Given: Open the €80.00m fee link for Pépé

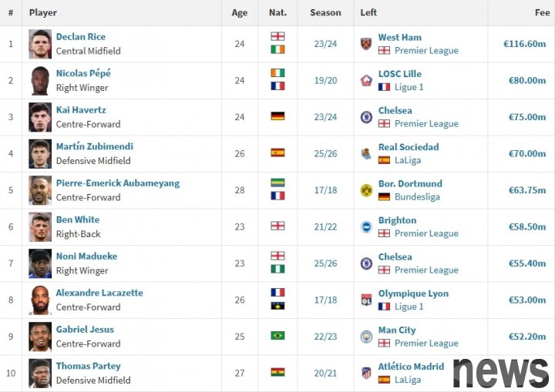Looking at the screenshot, I should [x=527, y=81].
